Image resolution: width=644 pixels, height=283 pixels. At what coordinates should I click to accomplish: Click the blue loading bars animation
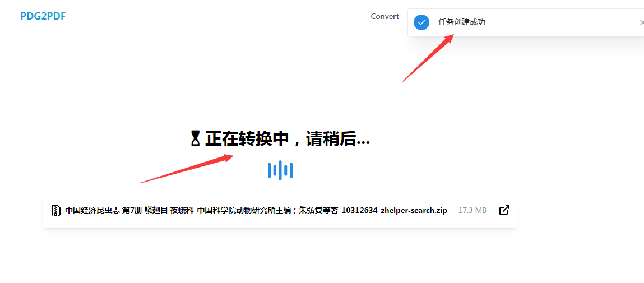point(280,170)
